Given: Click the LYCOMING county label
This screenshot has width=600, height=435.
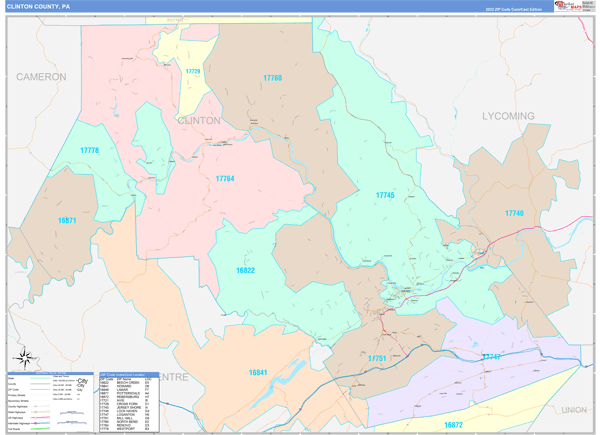Looking at the screenshot, I should pyautogui.click(x=509, y=116).
